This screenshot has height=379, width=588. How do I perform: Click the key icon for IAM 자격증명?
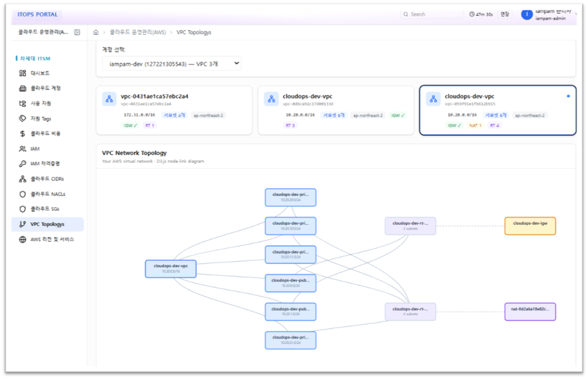23,164
